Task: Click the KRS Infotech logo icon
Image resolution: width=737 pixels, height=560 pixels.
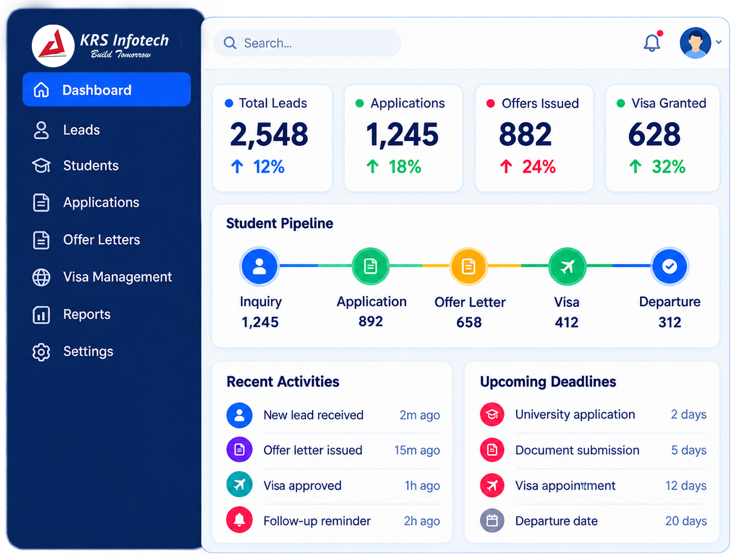Action: (53, 45)
